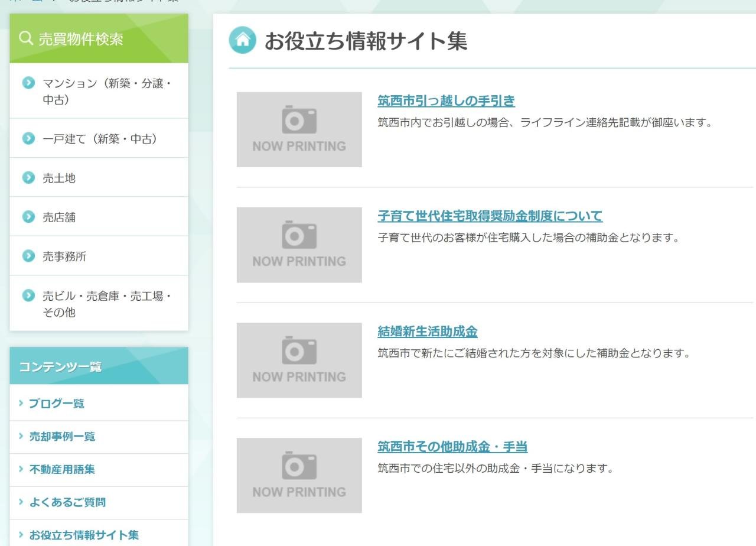Click description text 子育て世代のお客様が住宅購入
756x546 pixels.
[529, 239]
